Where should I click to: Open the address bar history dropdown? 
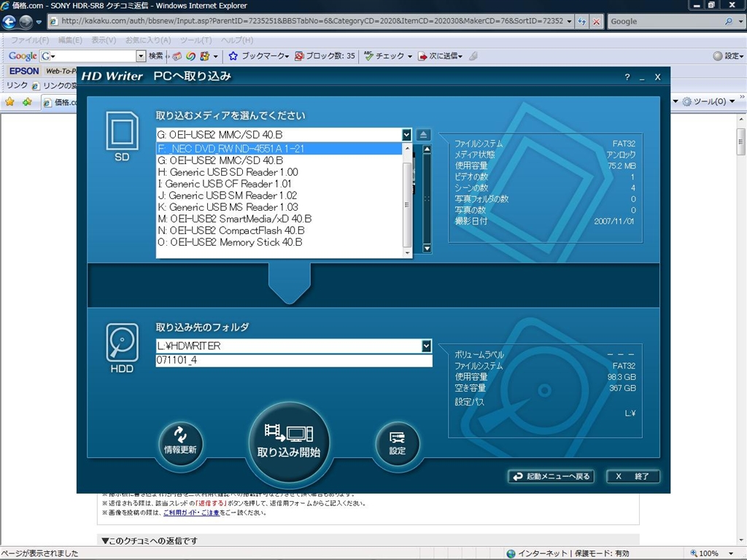(569, 21)
